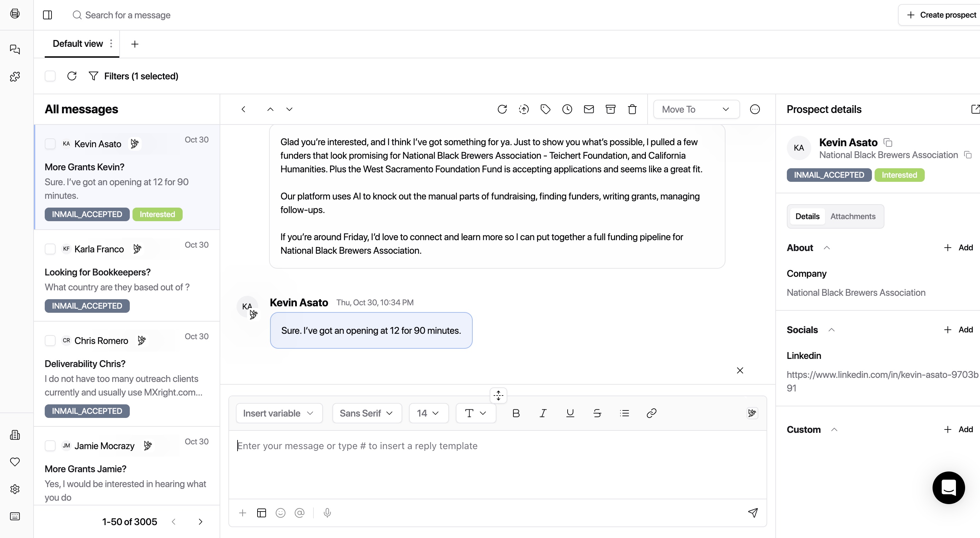Click the send message paper plane icon
Image resolution: width=980 pixels, height=538 pixels.
(x=753, y=513)
